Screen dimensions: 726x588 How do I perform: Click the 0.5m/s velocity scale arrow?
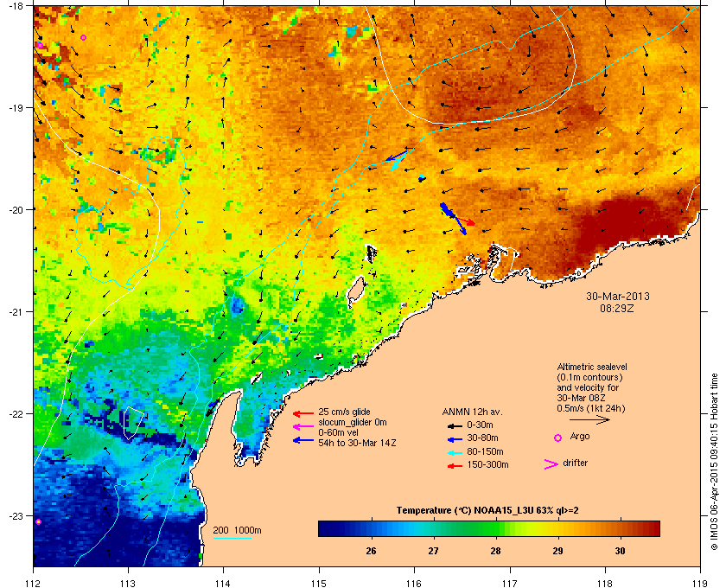(589, 420)
